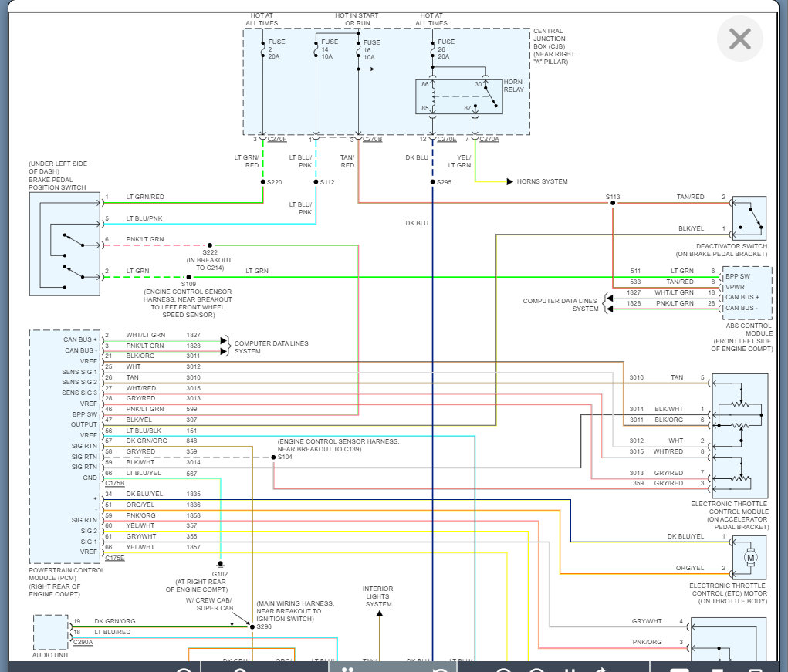Click connector label C270E
Viewport: 788px width, 672px height.
tap(447, 139)
